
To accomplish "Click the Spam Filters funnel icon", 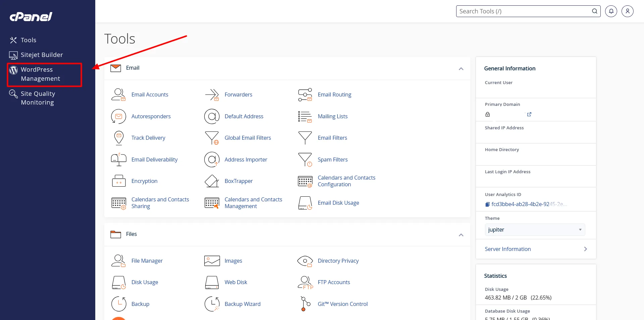I will coord(305,159).
